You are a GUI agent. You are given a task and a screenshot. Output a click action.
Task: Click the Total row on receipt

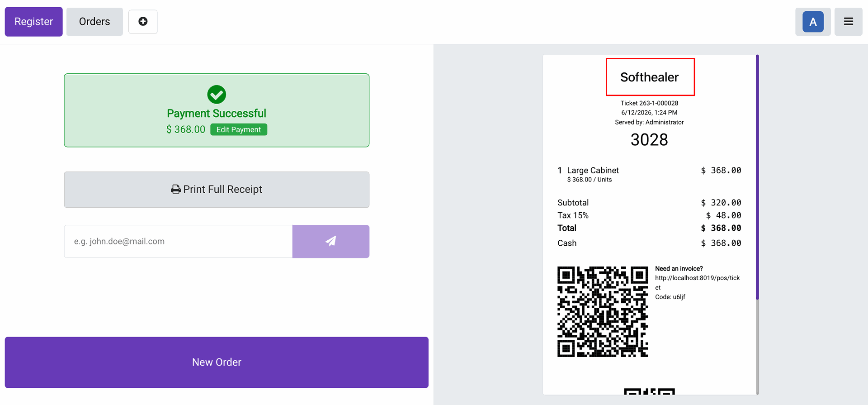pyautogui.click(x=649, y=228)
